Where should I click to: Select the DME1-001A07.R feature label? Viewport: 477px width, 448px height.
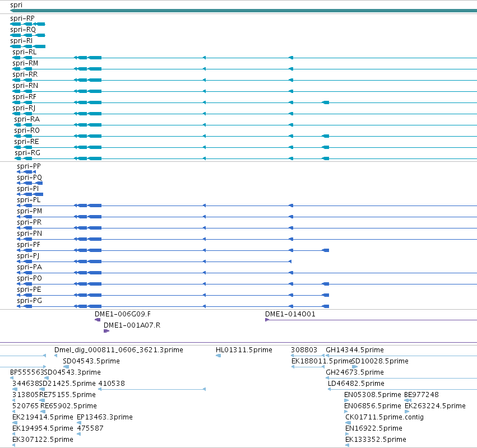pyautogui.click(x=132, y=325)
